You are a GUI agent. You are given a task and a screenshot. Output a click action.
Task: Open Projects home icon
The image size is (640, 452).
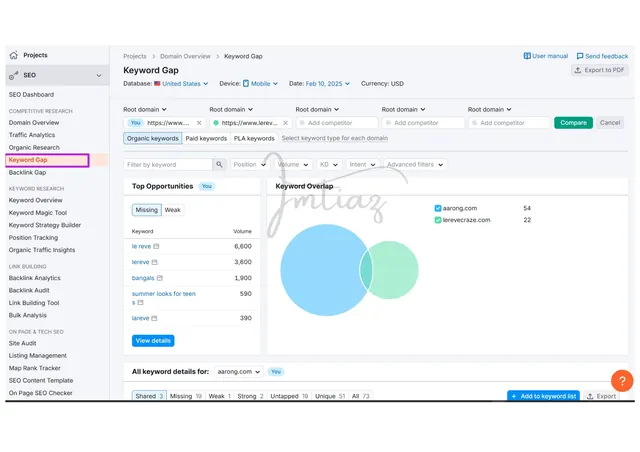point(14,55)
